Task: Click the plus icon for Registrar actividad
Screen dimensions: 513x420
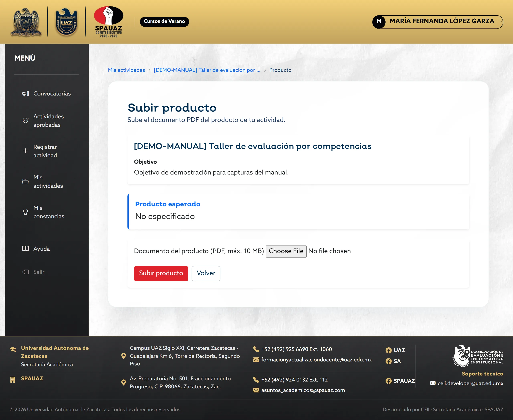Action: click(x=25, y=151)
